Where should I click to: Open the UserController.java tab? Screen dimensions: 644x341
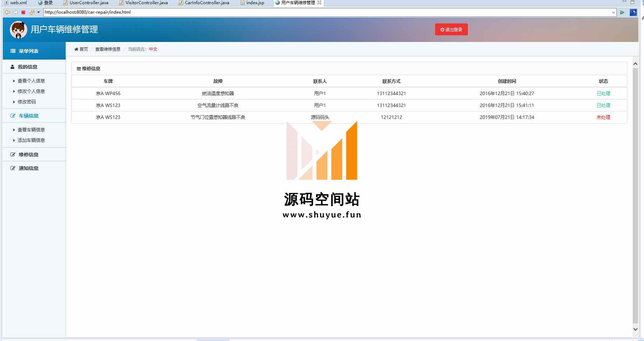[86, 3]
